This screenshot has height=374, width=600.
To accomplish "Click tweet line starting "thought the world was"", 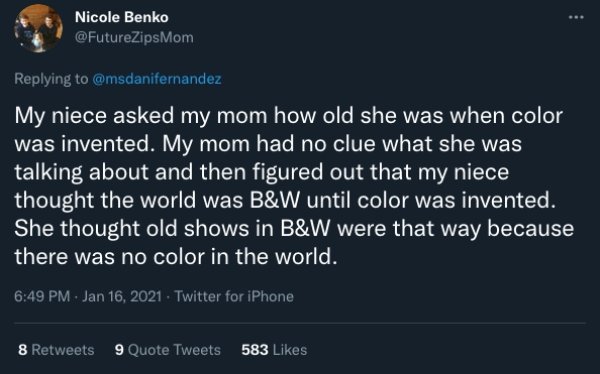I will [285, 200].
